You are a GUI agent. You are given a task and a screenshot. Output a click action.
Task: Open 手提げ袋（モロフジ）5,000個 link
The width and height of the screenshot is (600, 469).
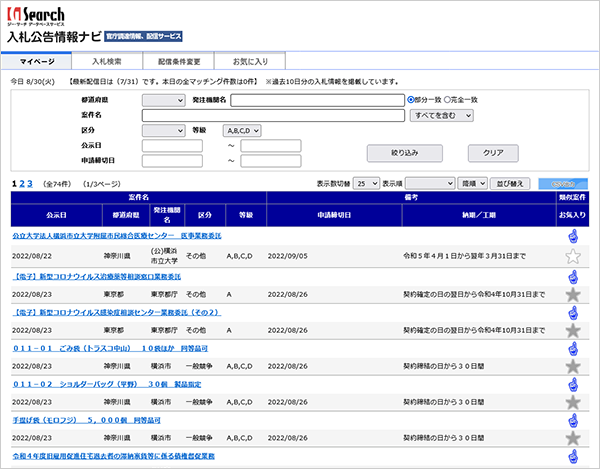coord(86,420)
